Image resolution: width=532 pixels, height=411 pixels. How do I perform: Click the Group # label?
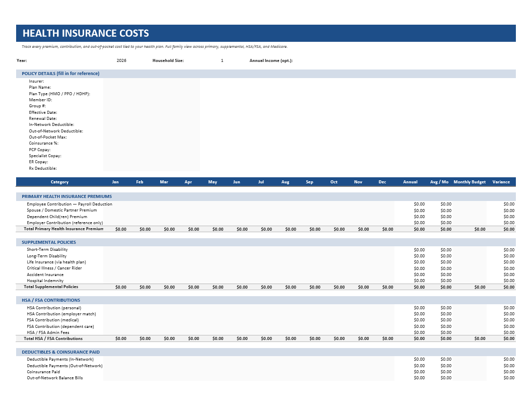(37, 106)
